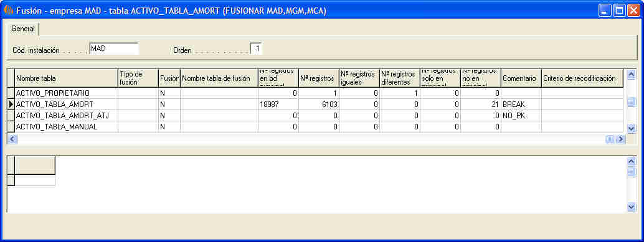Edit the Orden field showing 1

256,49
